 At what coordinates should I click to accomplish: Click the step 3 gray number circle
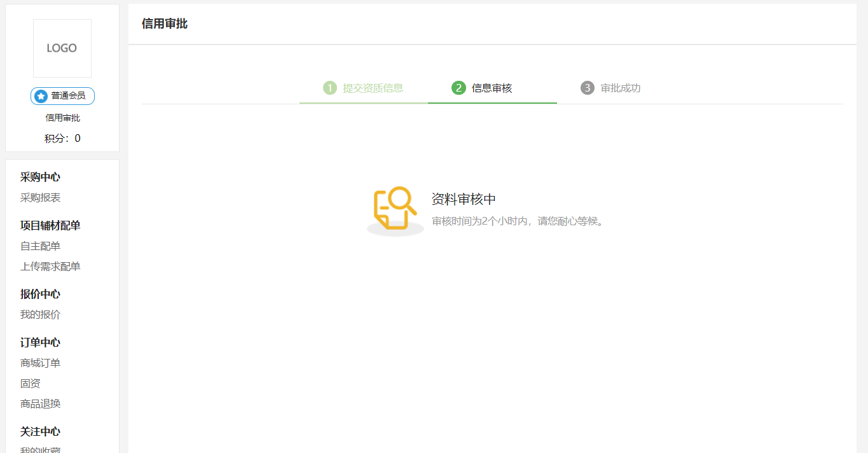click(588, 88)
